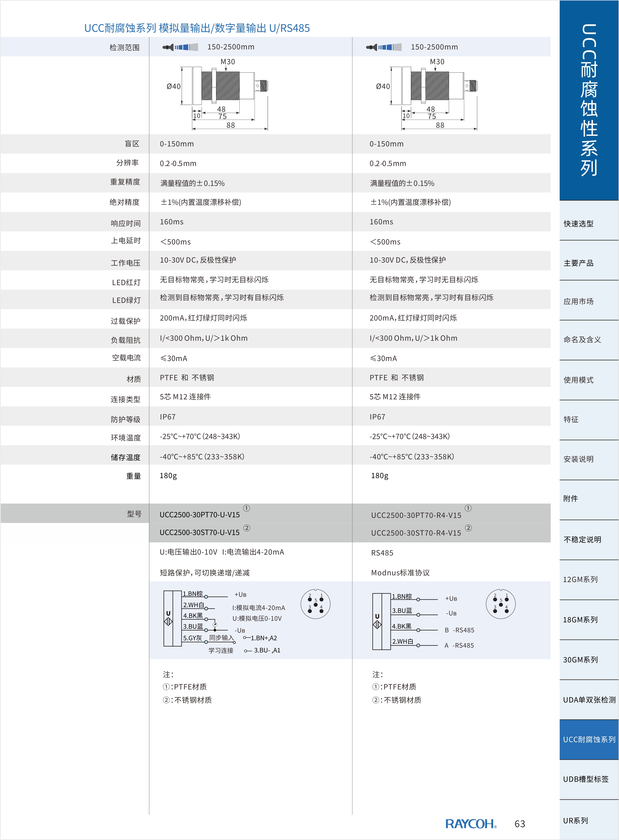This screenshot has height=840, width=619.
Task: Go to the 安装说明 side tab
Action: pos(589,460)
